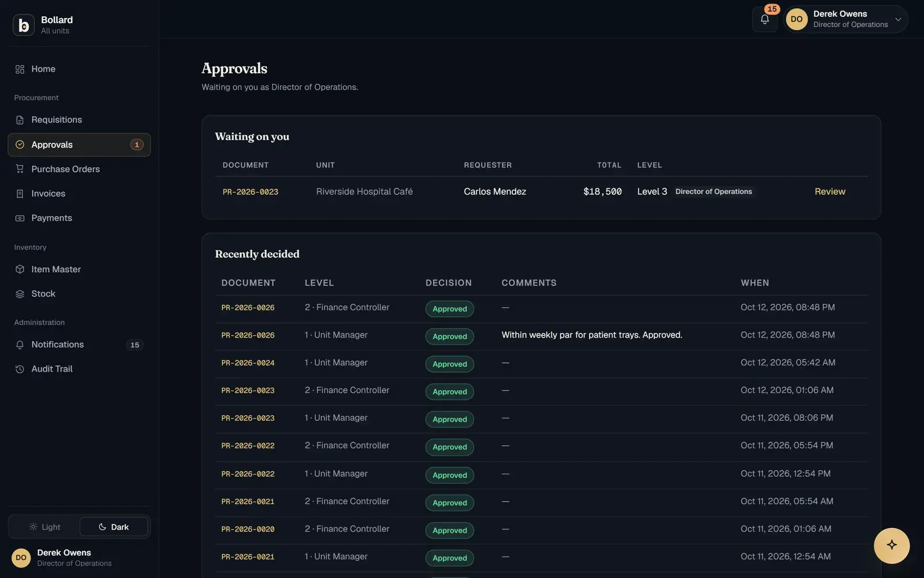Select the Stock menu item
The image size is (924, 578).
79,294
